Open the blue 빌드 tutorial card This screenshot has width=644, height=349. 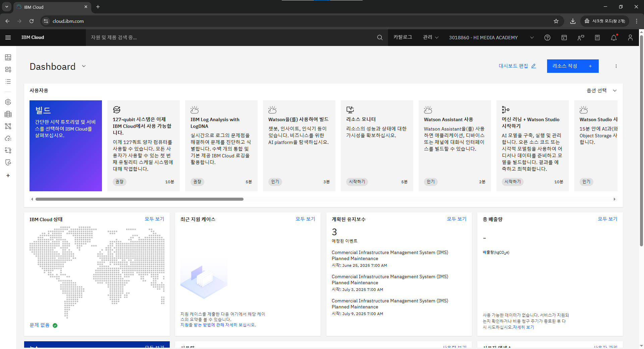coord(66,146)
